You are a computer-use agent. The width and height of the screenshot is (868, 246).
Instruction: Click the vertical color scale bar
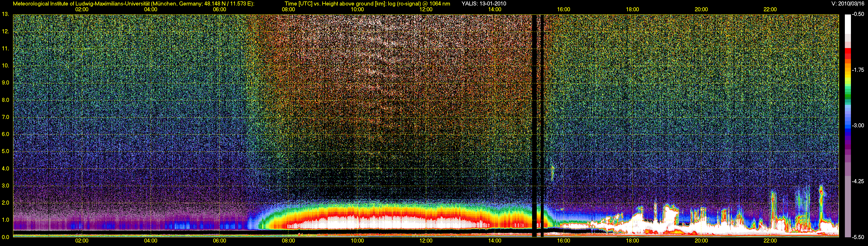[847, 126]
